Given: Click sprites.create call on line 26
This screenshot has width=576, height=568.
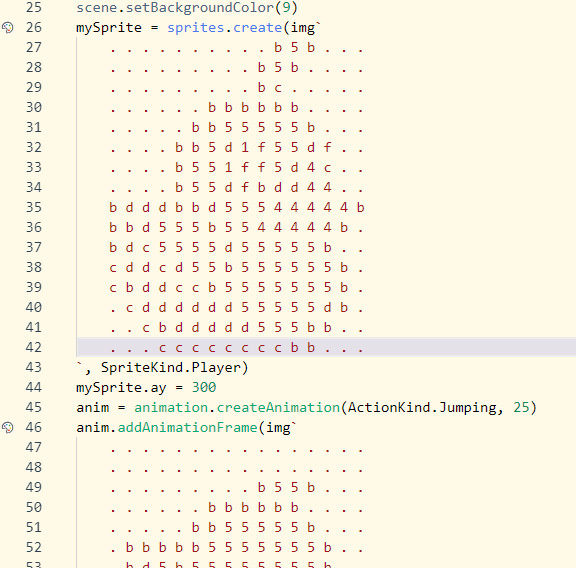Looking at the screenshot, I should click(x=224, y=28).
